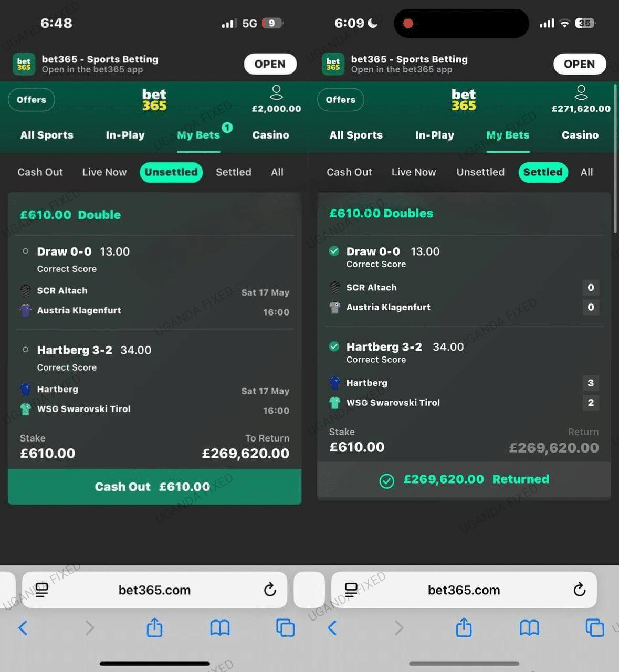Open the page format menu icon beside the left bet365.com address
Screen dimensions: 619x672
pos(42,590)
